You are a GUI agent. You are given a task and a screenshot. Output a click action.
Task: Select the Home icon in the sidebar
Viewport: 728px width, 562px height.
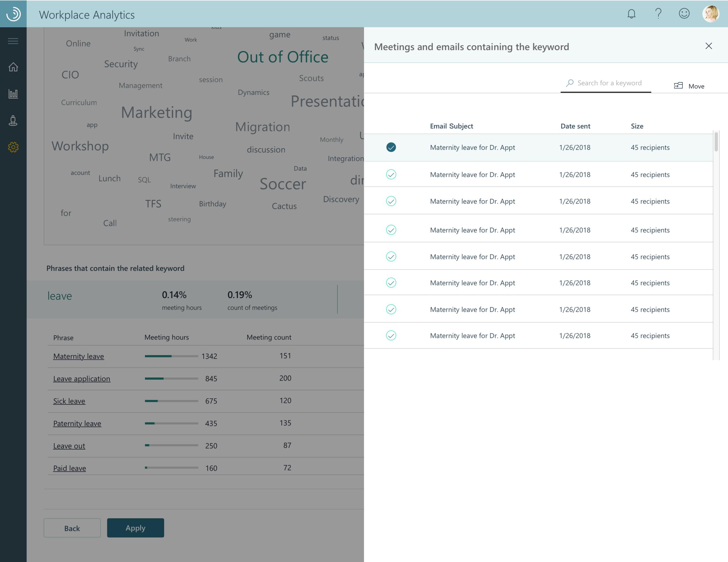pos(13,67)
